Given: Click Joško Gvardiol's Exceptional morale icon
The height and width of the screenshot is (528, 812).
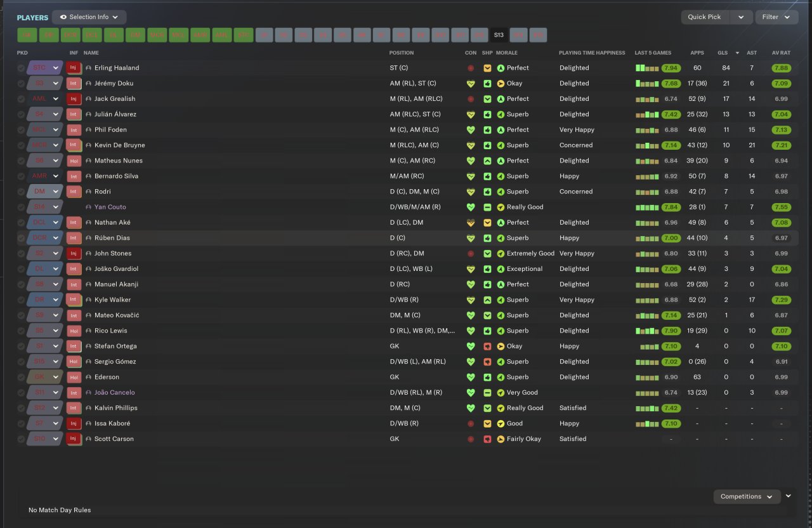Looking at the screenshot, I should 501,269.
